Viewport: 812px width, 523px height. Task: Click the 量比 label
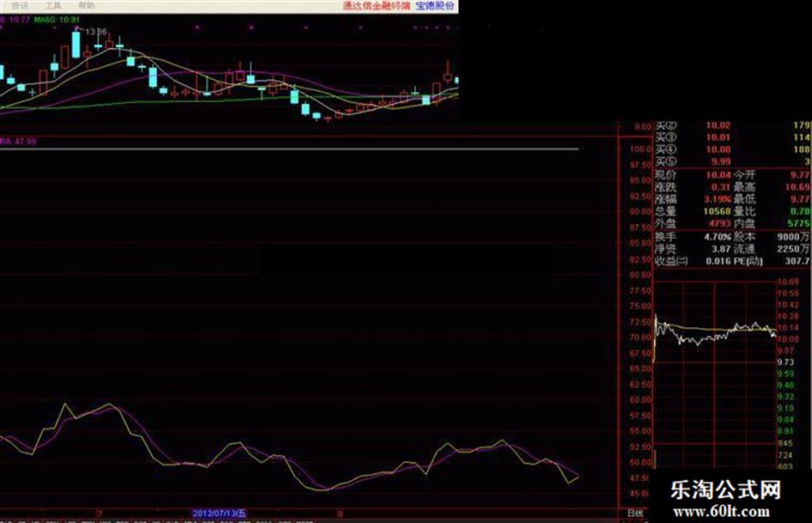point(744,211)
